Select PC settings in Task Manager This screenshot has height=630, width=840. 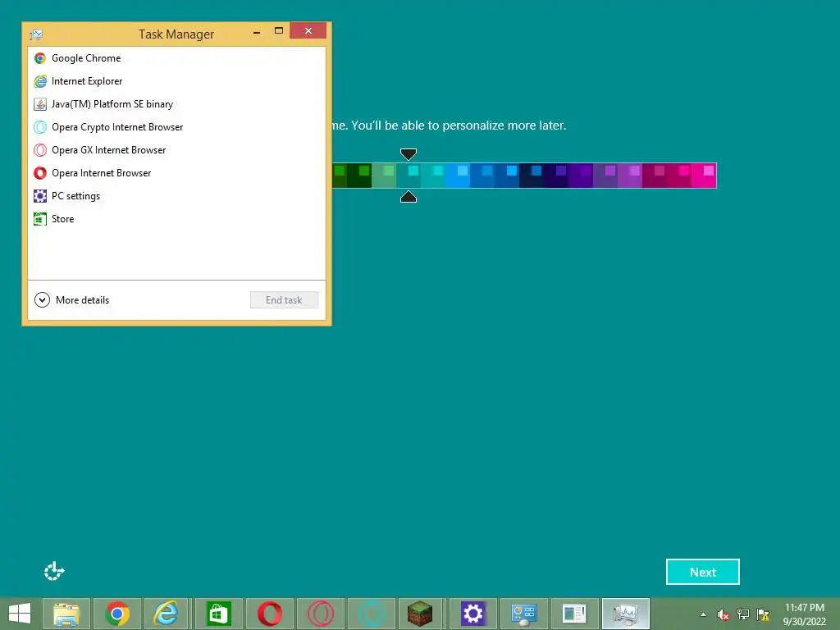[x=177, y=196]
